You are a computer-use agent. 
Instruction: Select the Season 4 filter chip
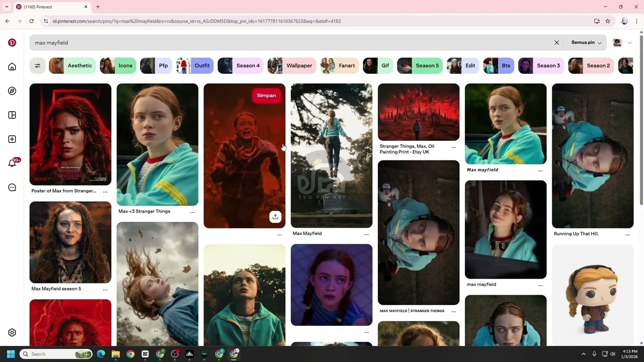[240, 65]
